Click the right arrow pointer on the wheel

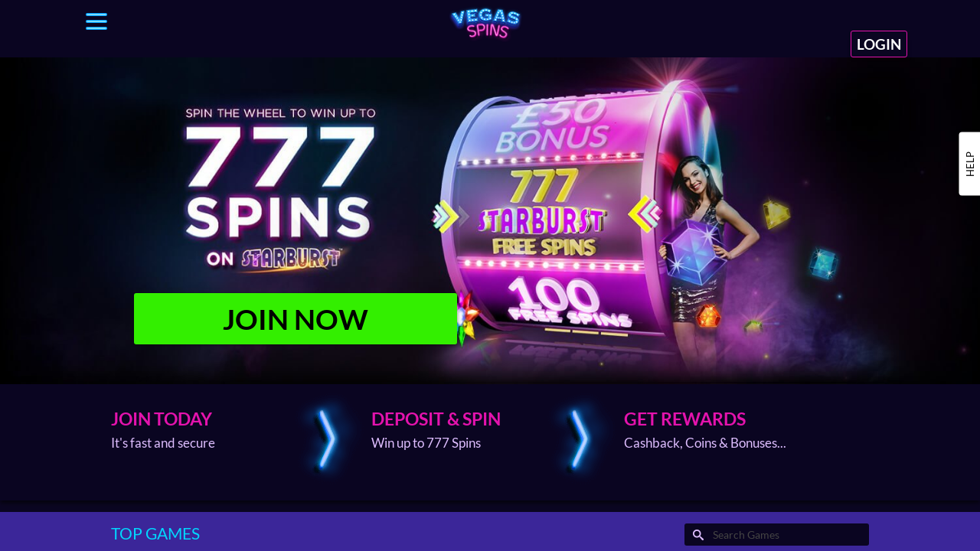(x=645, y=214)
